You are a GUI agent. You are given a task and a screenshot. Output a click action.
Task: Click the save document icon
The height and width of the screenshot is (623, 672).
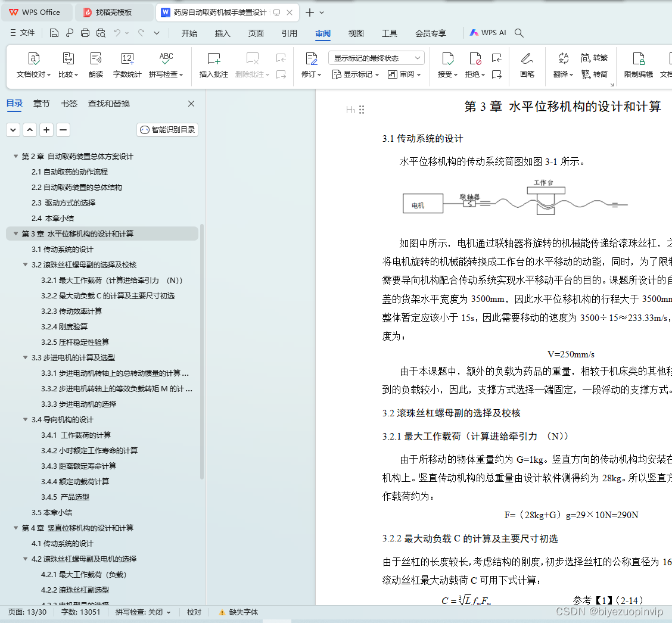tap(54, 33)
